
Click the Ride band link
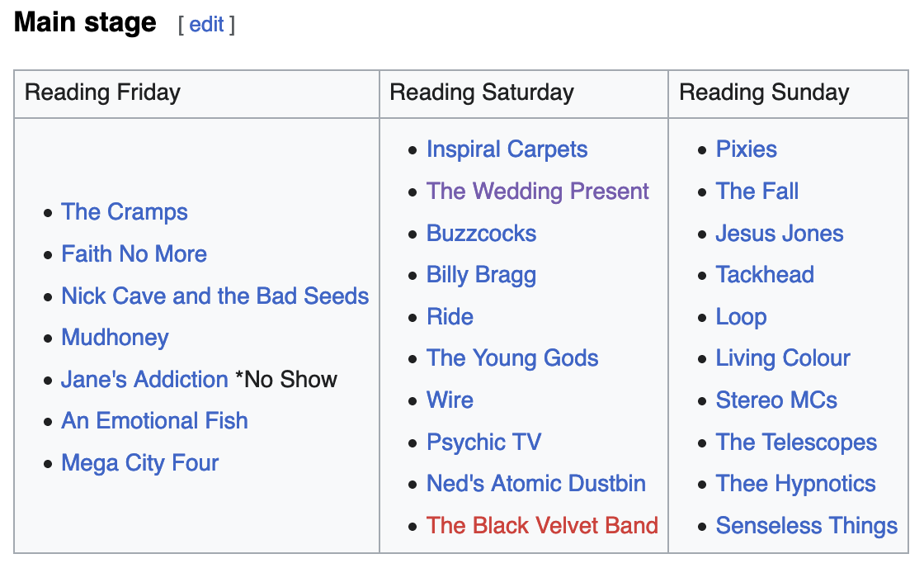pos(450,317)
